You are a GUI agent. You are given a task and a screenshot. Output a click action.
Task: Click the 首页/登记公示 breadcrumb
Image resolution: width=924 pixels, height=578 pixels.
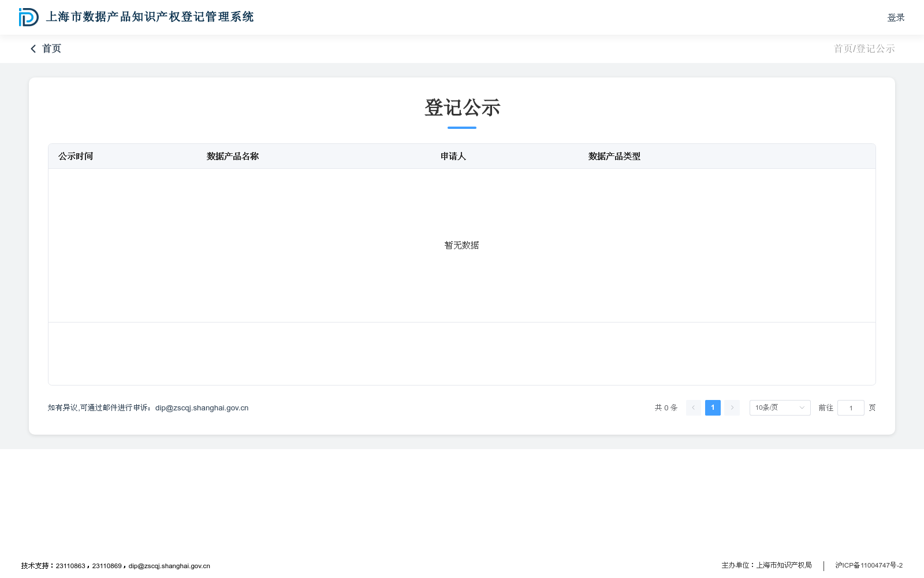point(864,49)
